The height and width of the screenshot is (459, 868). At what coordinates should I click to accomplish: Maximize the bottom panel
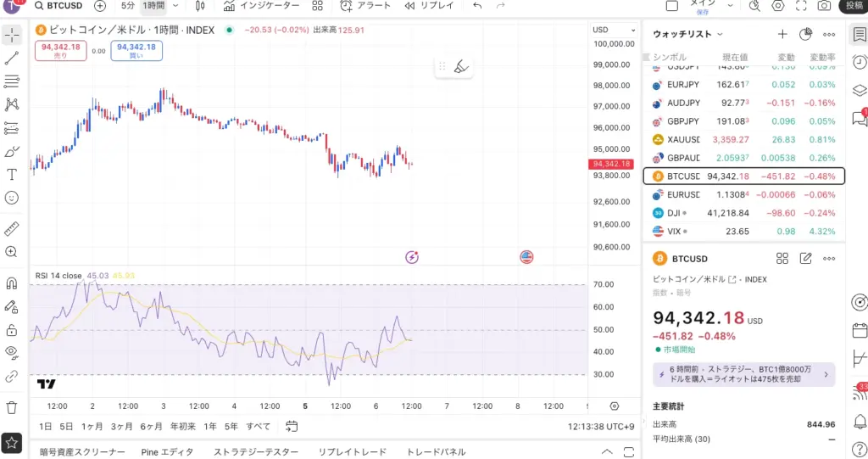pos(629,452)
